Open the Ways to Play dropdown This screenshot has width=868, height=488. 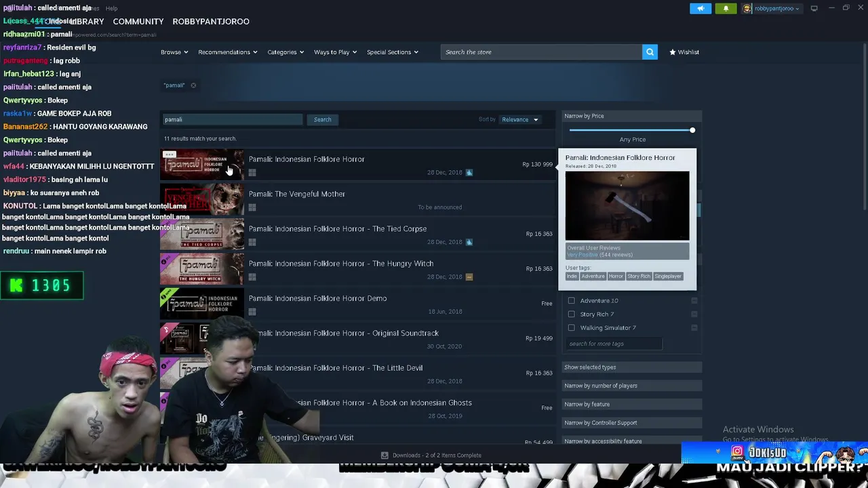(335, 52)
